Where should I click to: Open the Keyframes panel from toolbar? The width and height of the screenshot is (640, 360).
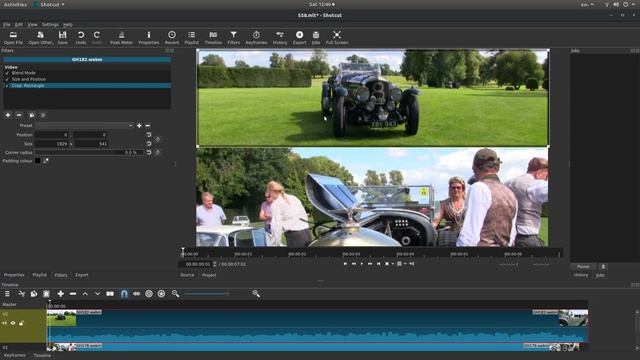pyautogui.click(x=256, y=38)
